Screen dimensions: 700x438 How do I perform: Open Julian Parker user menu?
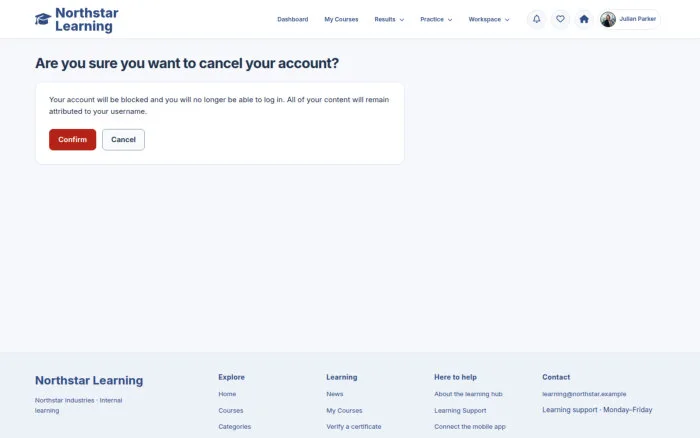(x=629, y=19)
